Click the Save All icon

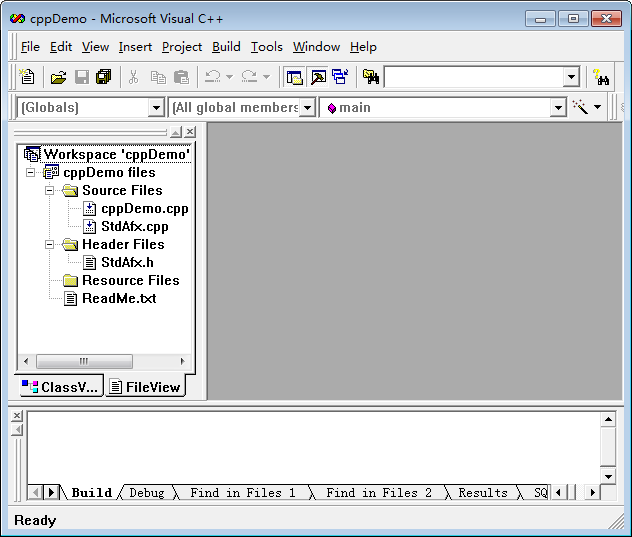point(104,77)
